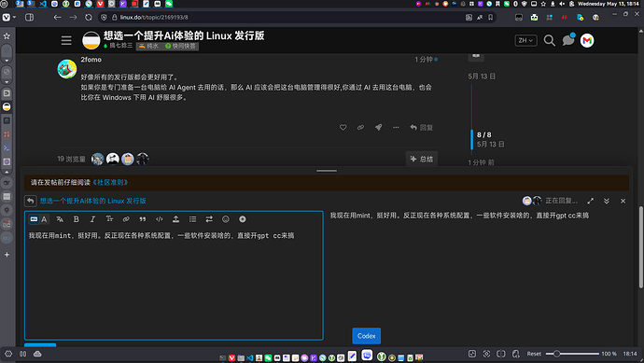Image resolution: width=644 pixels, height=363 pixels.
Task: Open the 社区准则 community guidelines link
Action: (110, 182)
